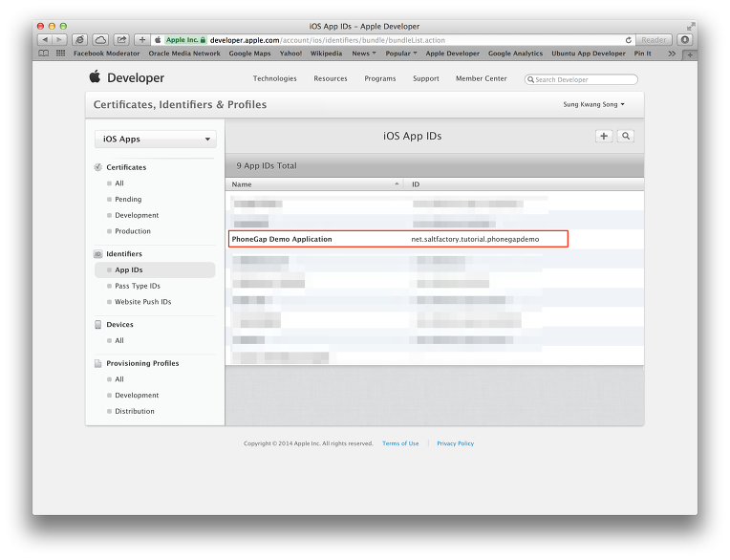
Task: Select Development under Provisioning Profiles
Action: click(137, 396)
